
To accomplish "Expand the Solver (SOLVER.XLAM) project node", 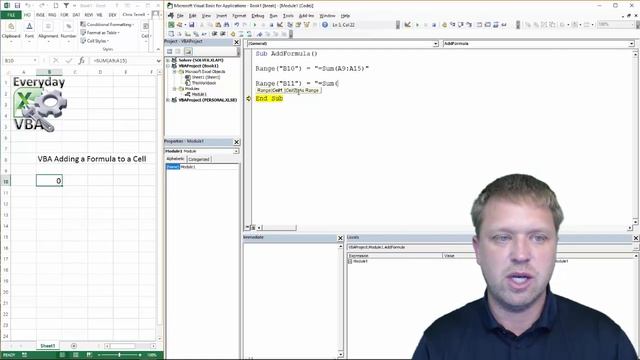I will click(x=168, y=60).
